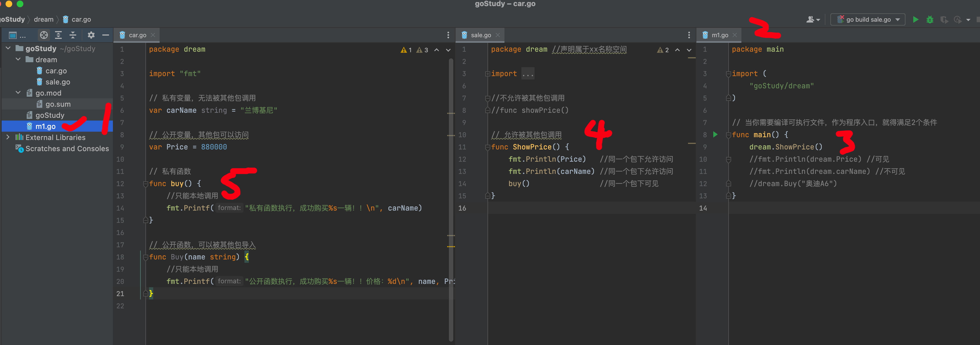Click the car.go editor vertical scrollbar
The width and height of the screenshot is (980, 345).
(x=451, y=190)
